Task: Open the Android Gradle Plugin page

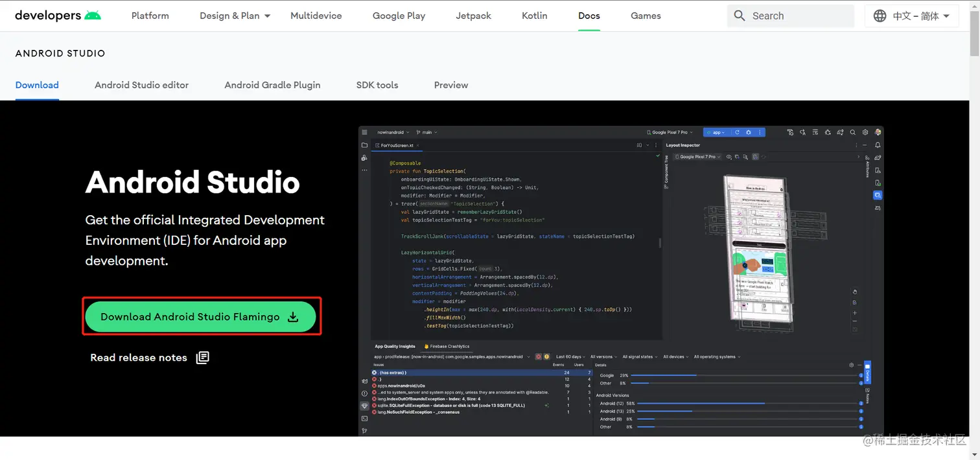Action: point(272,85)
